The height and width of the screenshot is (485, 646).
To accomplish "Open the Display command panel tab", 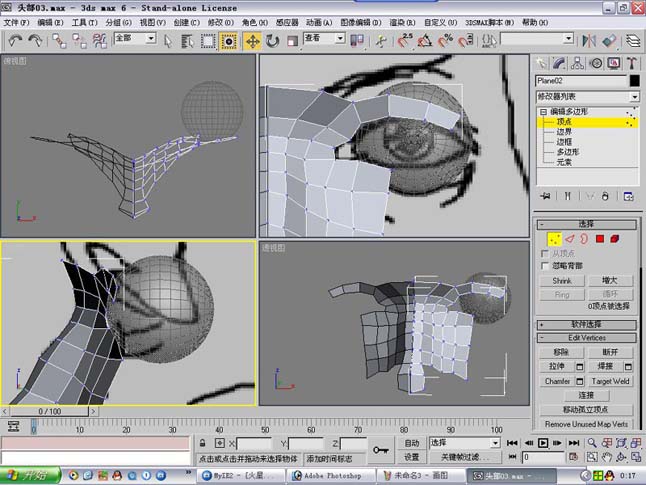I will coord(614,63).
